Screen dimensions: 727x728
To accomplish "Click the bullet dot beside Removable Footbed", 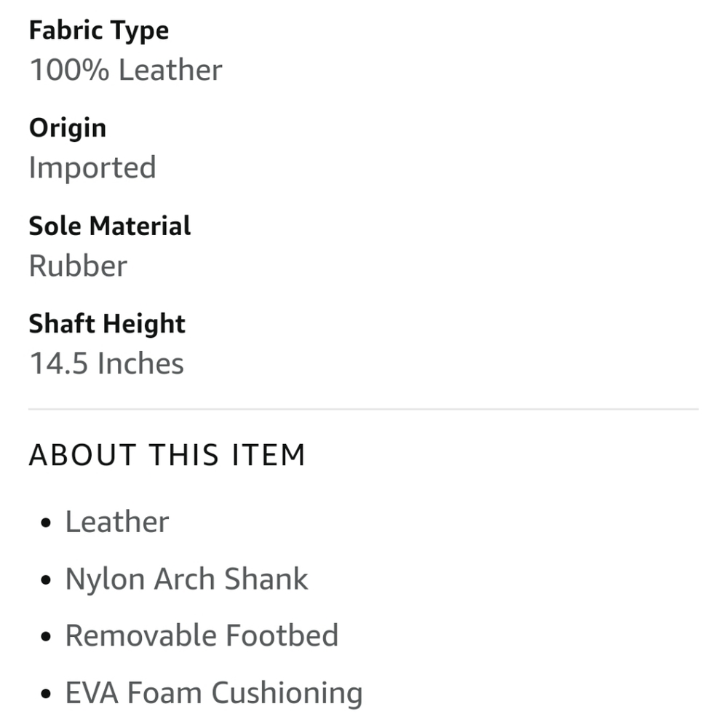I will (x=46, y=636).
